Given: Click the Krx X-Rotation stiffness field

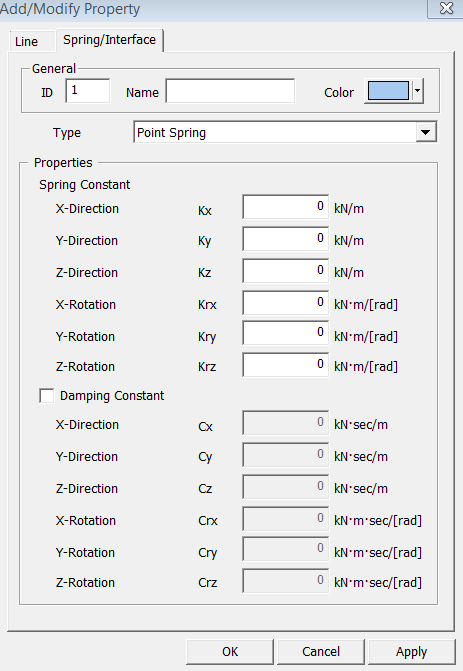Looking at the screenshot, I should 285,303.
